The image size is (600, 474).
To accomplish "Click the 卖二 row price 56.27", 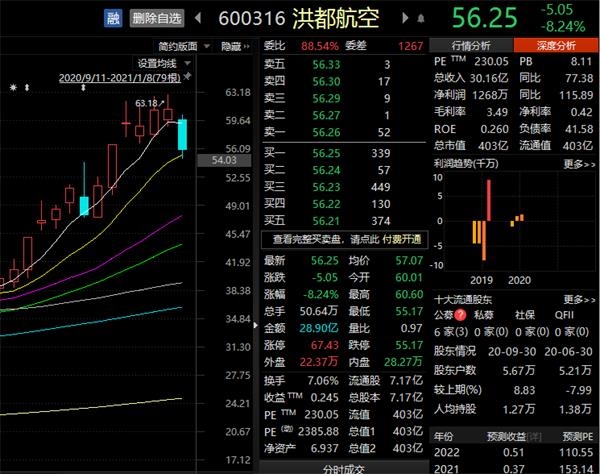I will click(x=326, y=115).
